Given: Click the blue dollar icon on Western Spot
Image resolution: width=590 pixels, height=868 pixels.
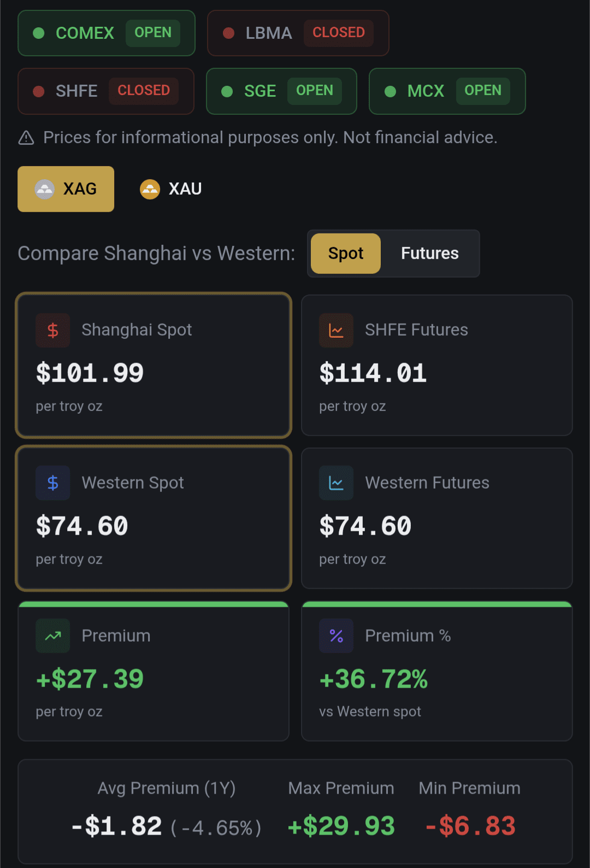Looking at the screenshot, I should point(53,483).
